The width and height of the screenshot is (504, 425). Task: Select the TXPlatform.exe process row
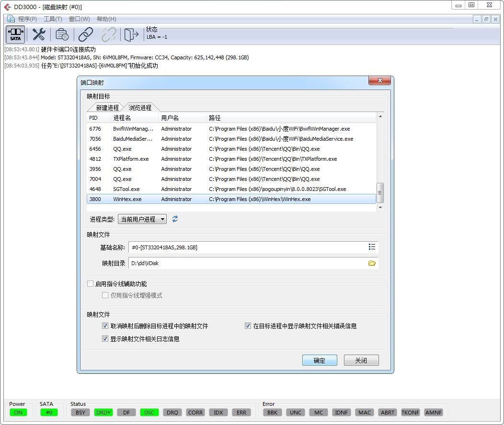(x=231, y=159)
